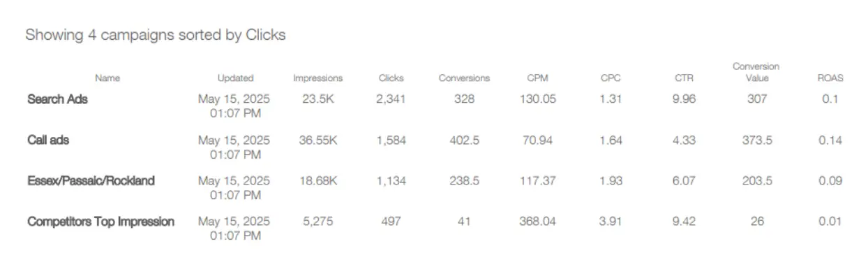Sort by Conversion Value header
This screenshot has height=260, width=868.
(x=756, y=72)
